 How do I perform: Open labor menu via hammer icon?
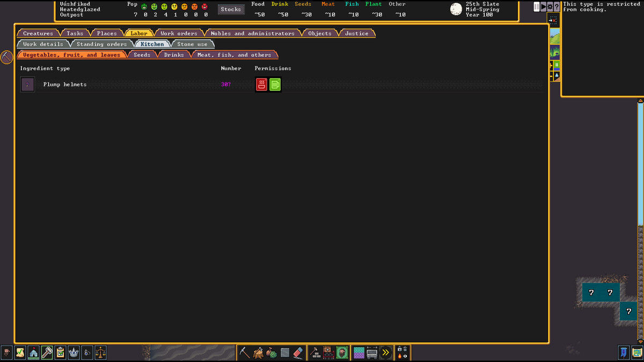(47, 352)
